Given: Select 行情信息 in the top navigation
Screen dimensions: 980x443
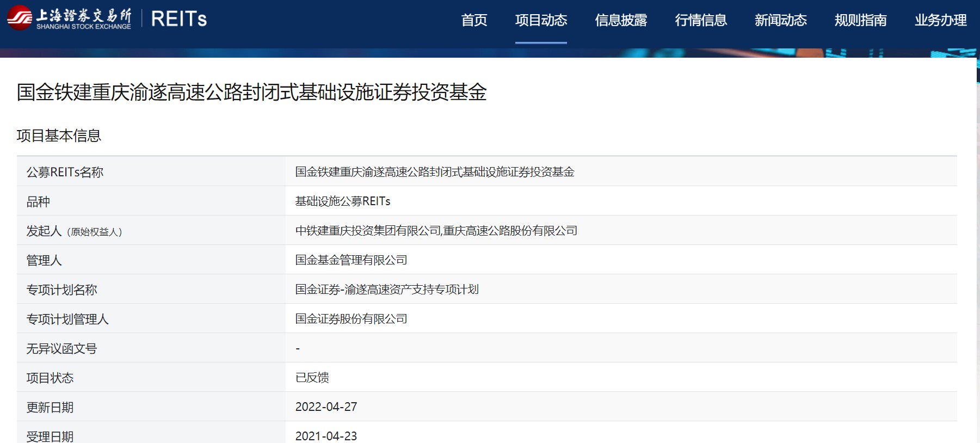Looking at the screenshot, I should [x=701, y=21].
